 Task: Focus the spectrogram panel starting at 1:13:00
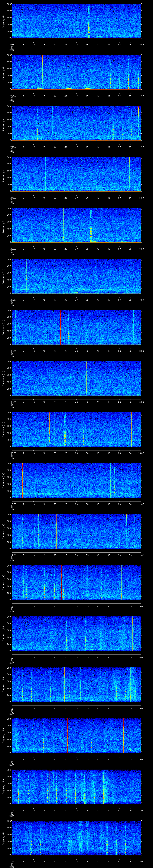click(76, 633)
